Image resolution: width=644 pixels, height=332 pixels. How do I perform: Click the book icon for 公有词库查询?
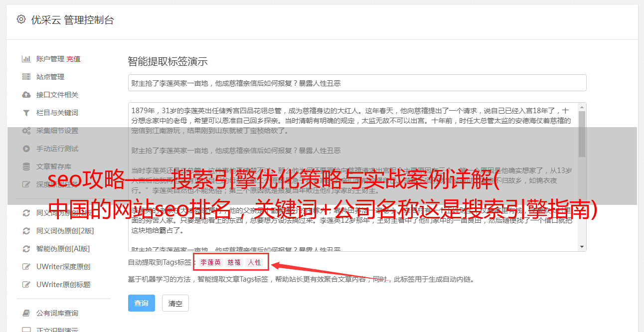[26, 313]
